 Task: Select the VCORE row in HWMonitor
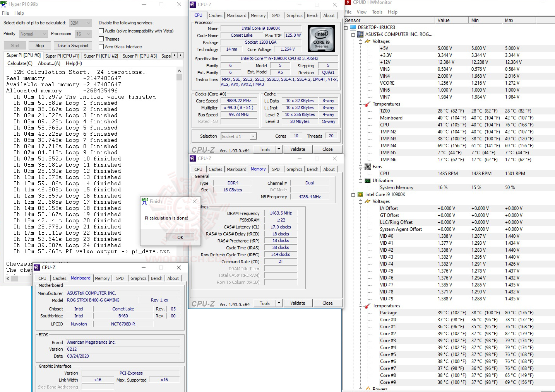point(449,83)
